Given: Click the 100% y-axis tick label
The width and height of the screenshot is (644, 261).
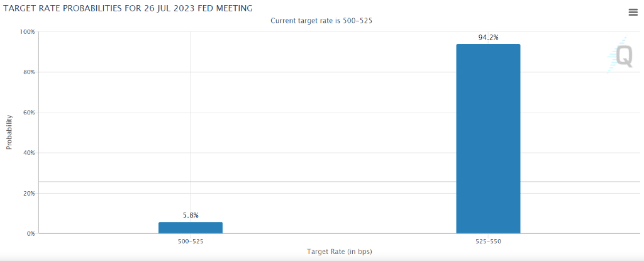Looking at the screenshot, I should 27,31.
